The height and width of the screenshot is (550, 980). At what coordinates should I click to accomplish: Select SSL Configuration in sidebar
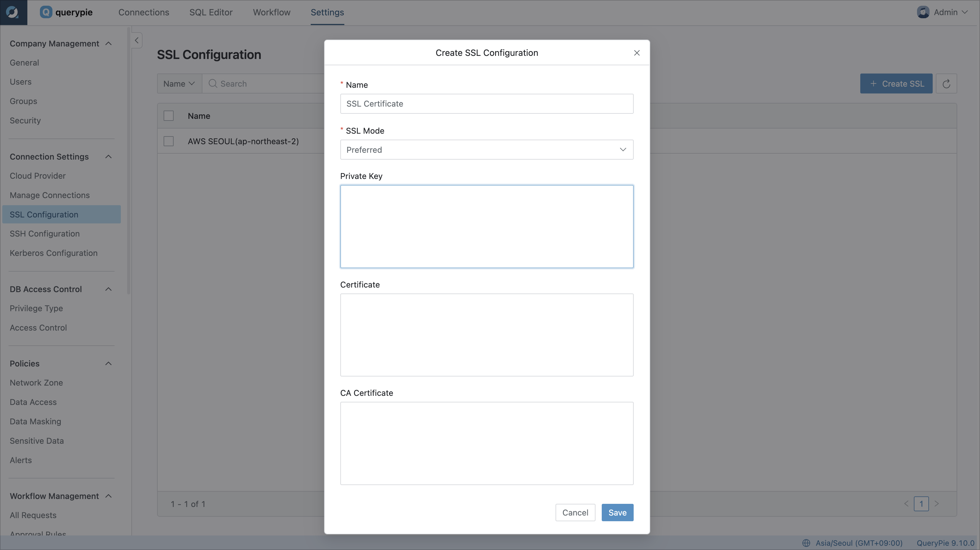62,215
